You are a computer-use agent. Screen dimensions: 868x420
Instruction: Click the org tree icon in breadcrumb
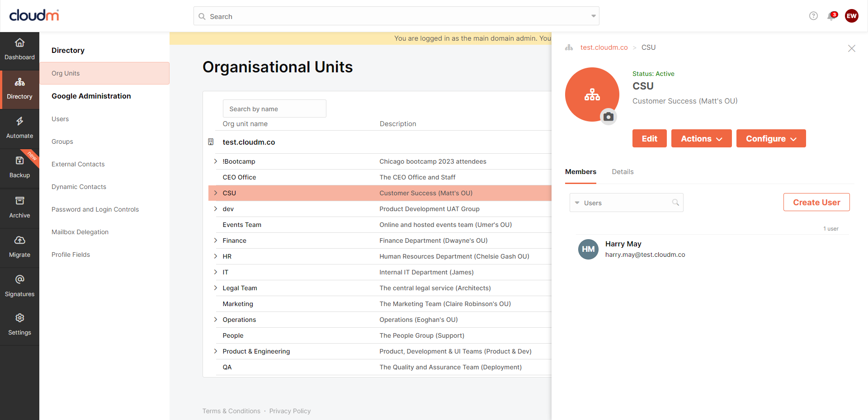(569, 47)
